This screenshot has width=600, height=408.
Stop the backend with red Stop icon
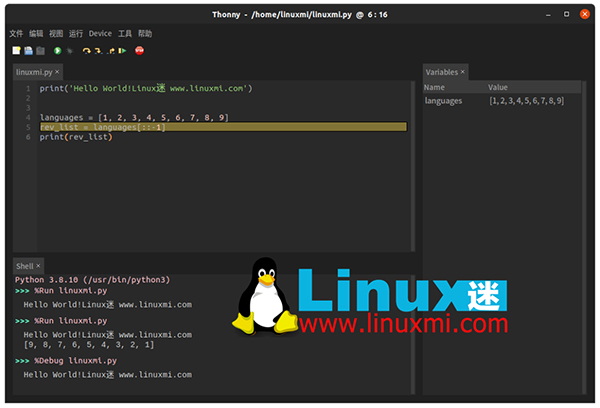(139, 51)
